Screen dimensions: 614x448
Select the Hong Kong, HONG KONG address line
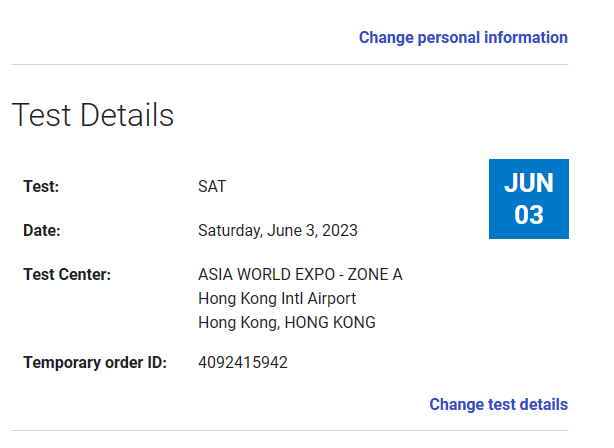(x=287, y=323)
